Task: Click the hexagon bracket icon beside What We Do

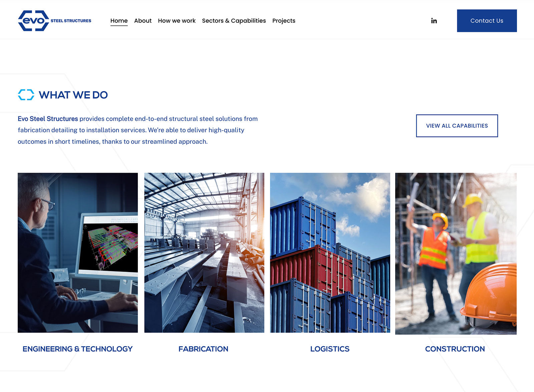Action: [x=26, y=95]
